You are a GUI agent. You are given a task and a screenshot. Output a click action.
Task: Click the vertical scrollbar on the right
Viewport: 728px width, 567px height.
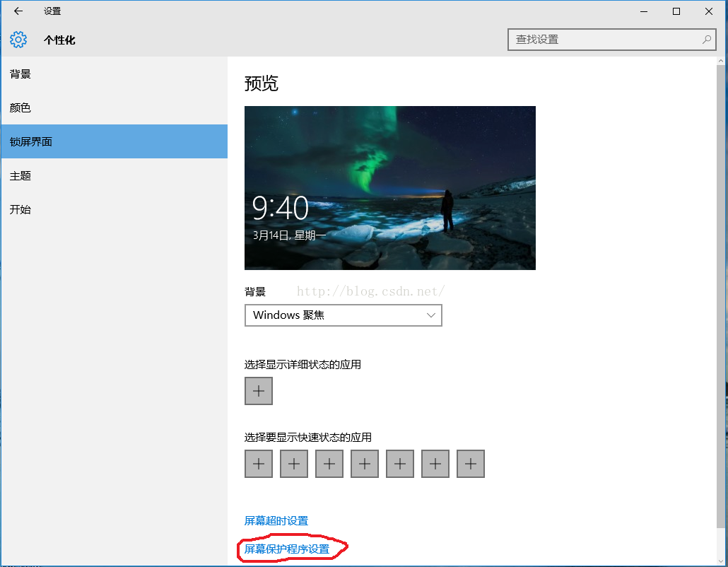[x=720, y=297]
